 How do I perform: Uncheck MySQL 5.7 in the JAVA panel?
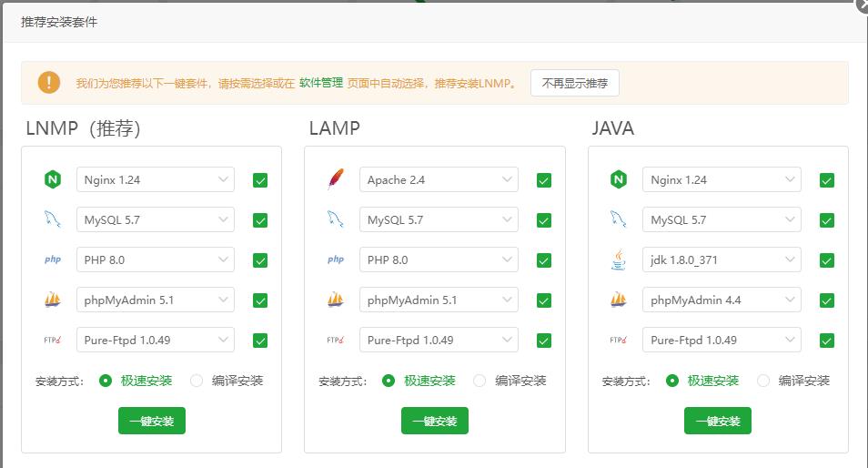[x=827, y=220]
